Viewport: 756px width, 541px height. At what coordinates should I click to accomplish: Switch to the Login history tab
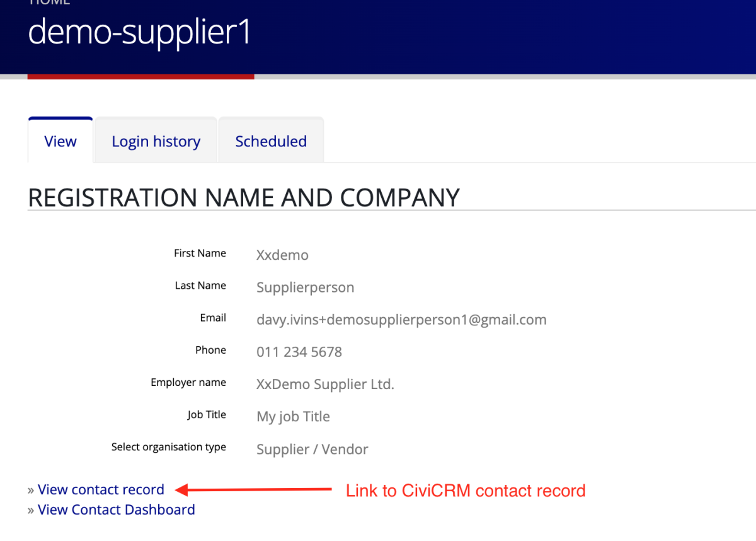(156, 141)
